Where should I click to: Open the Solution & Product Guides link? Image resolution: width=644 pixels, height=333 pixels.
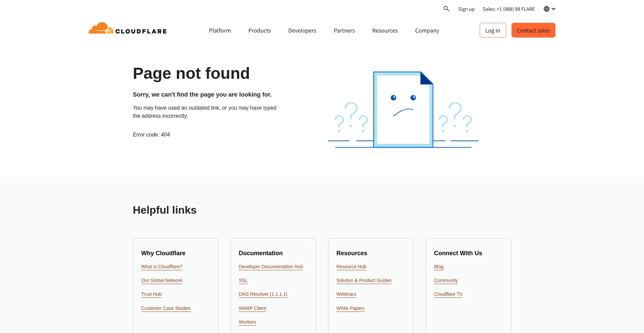tap(364, 280)
